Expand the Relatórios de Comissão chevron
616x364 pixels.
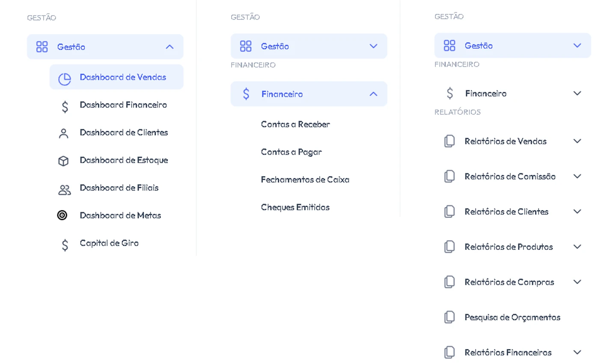click(x=577, y=176)
